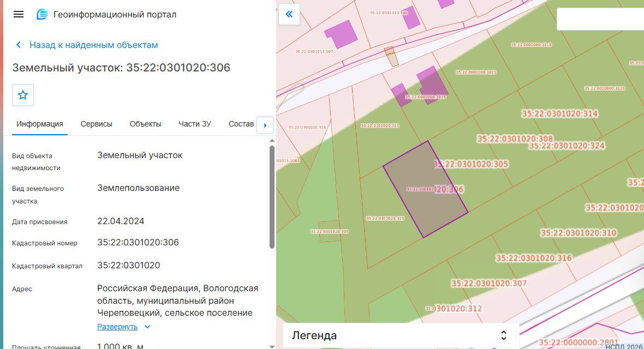The width and height of the screenshot is (644, 349).
Task: Click map label 35:22:0000000:3019
Action: [x=426, y=97]
